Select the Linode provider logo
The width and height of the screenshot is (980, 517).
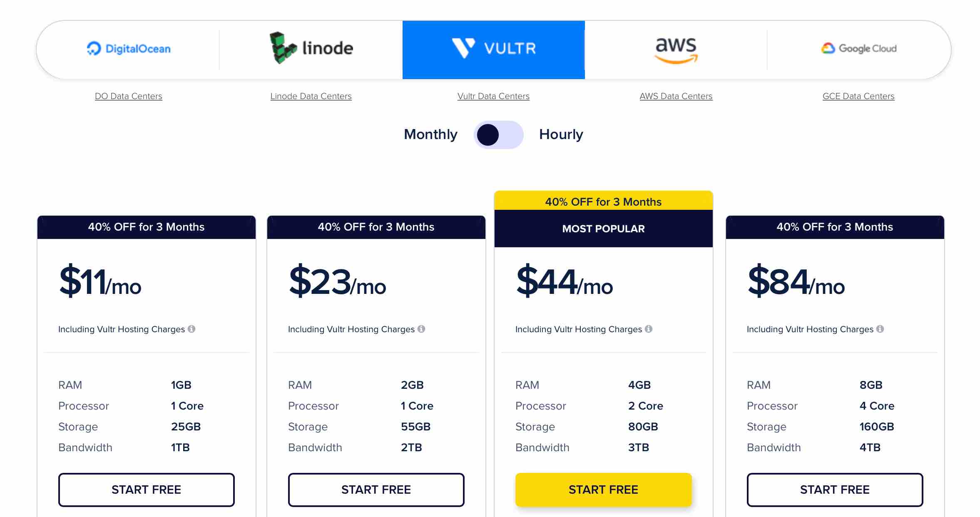point(311,48)
